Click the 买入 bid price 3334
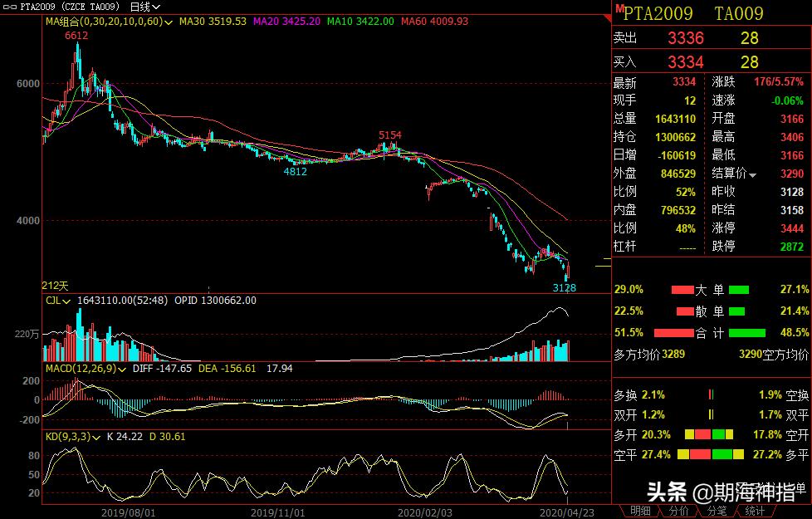The height and width of the screenshot is (519, 812). pyautogui.click(x=686, y=62)
